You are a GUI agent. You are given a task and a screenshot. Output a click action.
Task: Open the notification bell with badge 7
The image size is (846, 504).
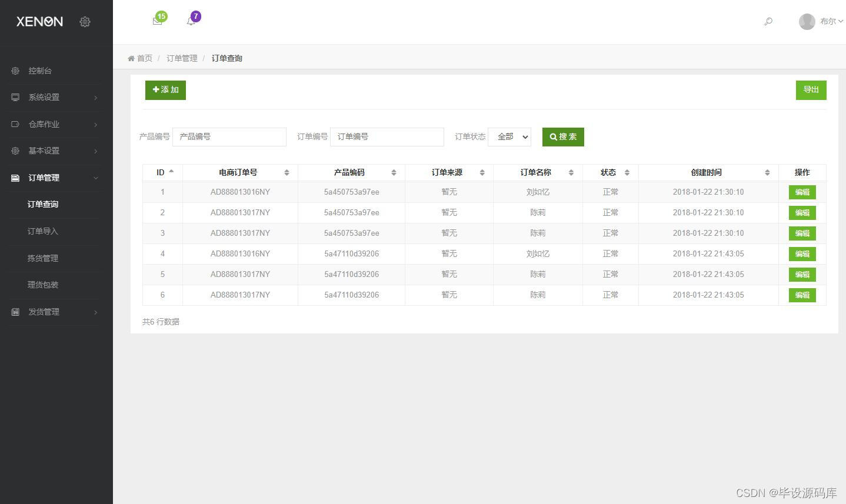191,21
